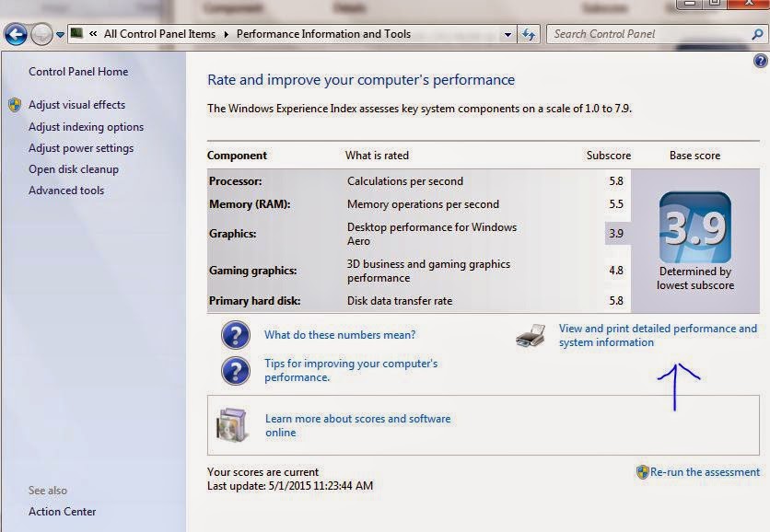The height and width of the screenshot is (532, 770).
Task: Click the Control Panel icon in address bar
Action: (x=76, y=33)
